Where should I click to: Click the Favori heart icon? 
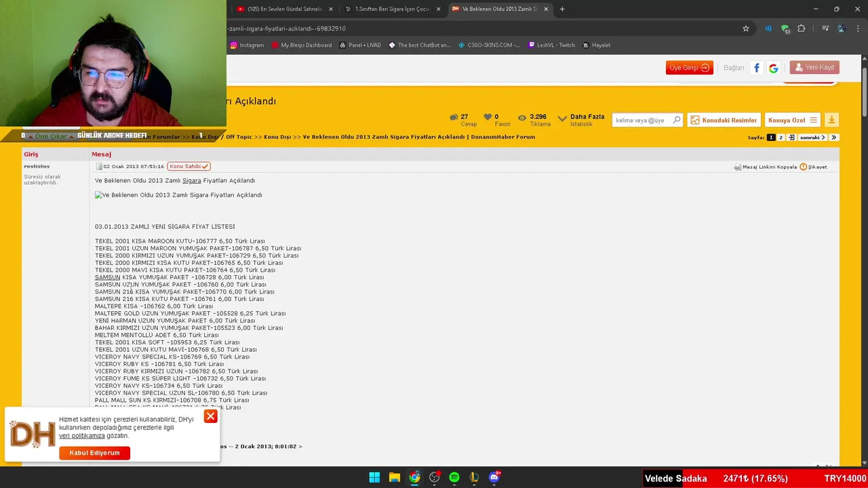pyautogui.click(x=488, y=117)
